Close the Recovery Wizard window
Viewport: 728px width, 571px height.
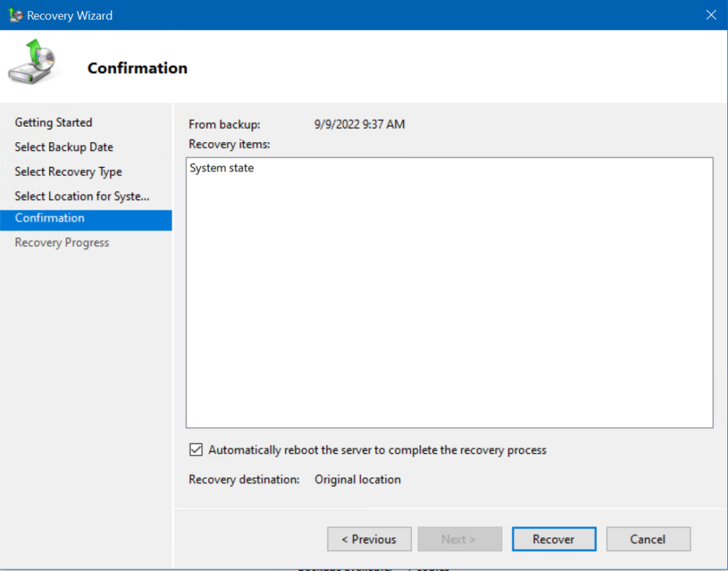click(711, 16)
